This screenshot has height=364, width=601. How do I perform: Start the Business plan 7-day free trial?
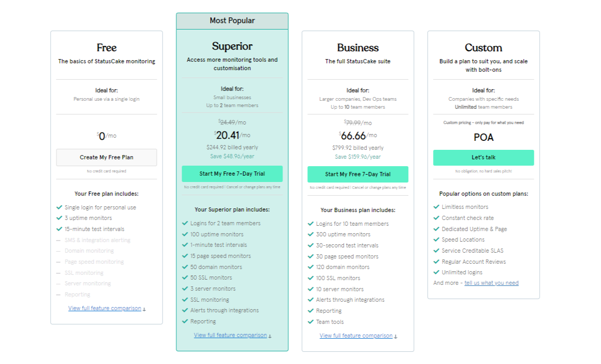point(358,174)
